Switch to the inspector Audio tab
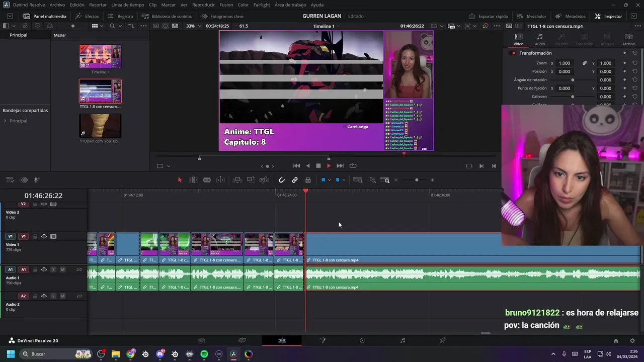Image resolution: width=644 pixels, height=362 pixels. 539,40
